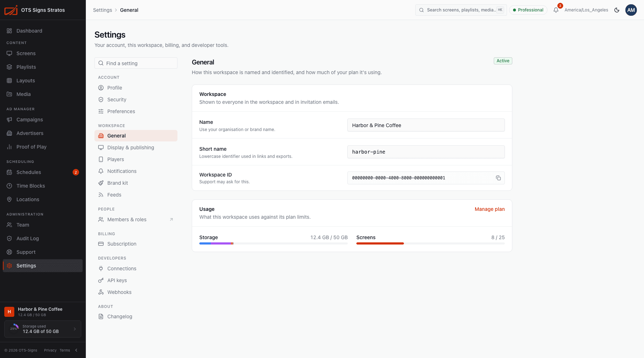This screenshot has width=644, height=358.
Task: Open Subscription billing settings
Action: (136, 244)
